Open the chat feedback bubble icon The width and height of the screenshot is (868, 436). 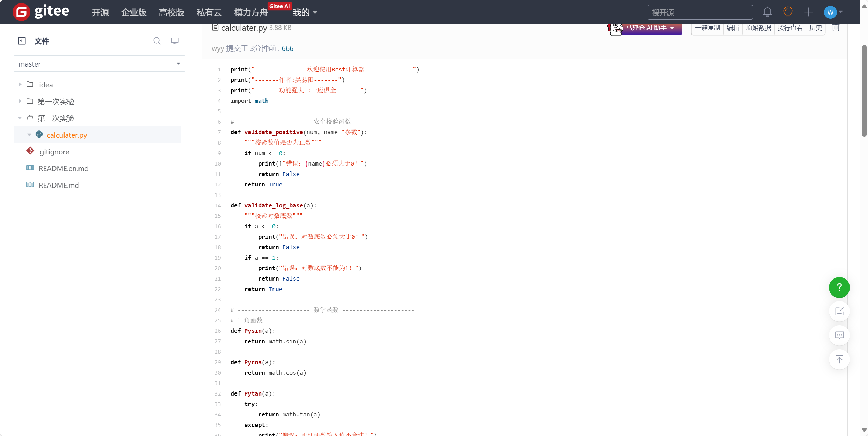point(839,335)
